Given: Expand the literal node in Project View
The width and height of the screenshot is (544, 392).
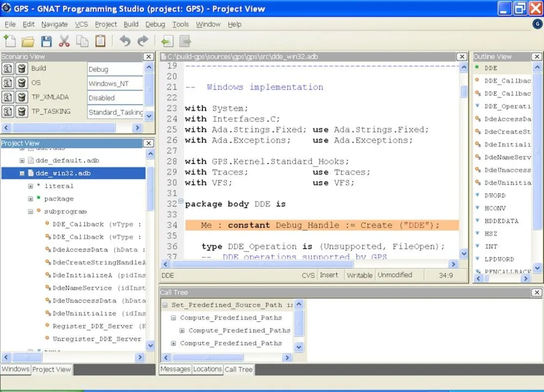Looking at the screenshot, I should pyautogui.click(x=30, y=186).
